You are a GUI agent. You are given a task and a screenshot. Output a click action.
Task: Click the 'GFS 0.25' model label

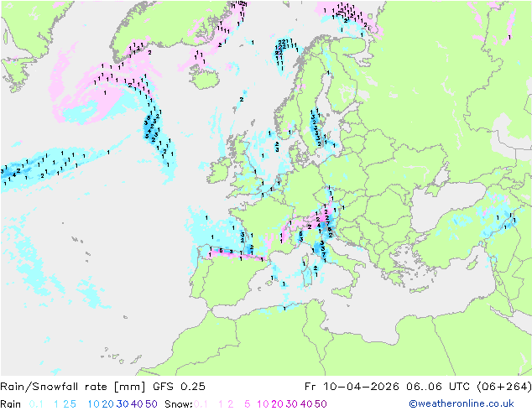pos(179,387)
